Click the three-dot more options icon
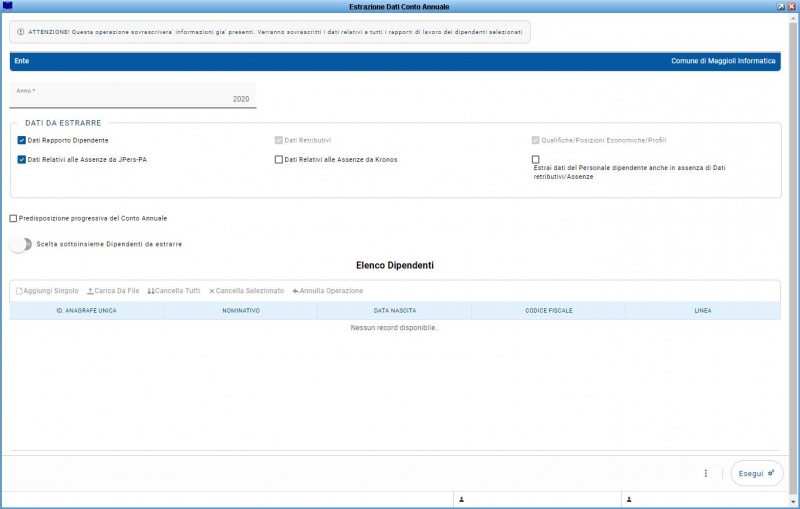This screenshot has width=800, height=509. [x=705, y=473]
